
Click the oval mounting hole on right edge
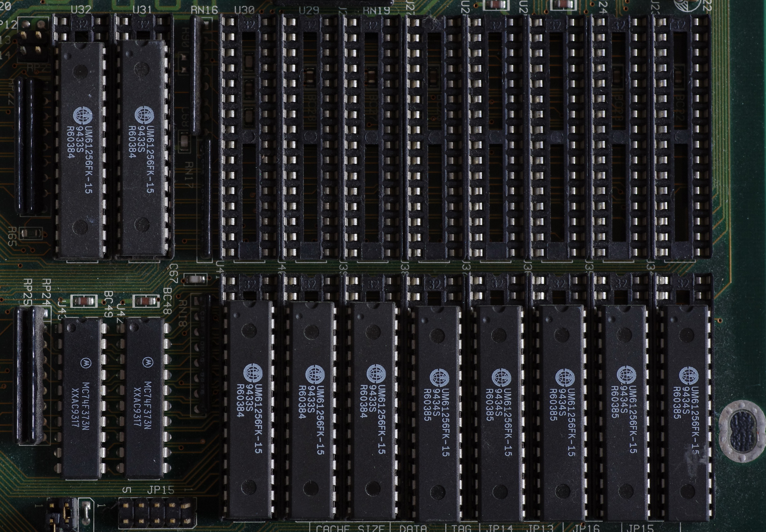tap(742, 431)
